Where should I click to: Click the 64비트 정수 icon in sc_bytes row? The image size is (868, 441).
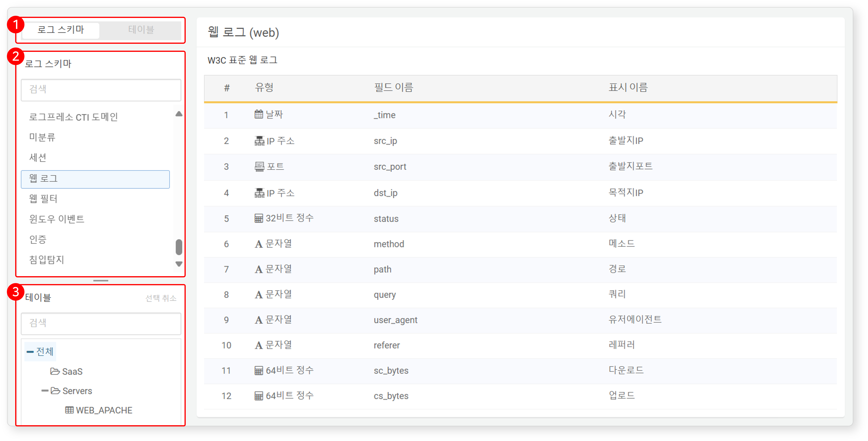(258, 371)
